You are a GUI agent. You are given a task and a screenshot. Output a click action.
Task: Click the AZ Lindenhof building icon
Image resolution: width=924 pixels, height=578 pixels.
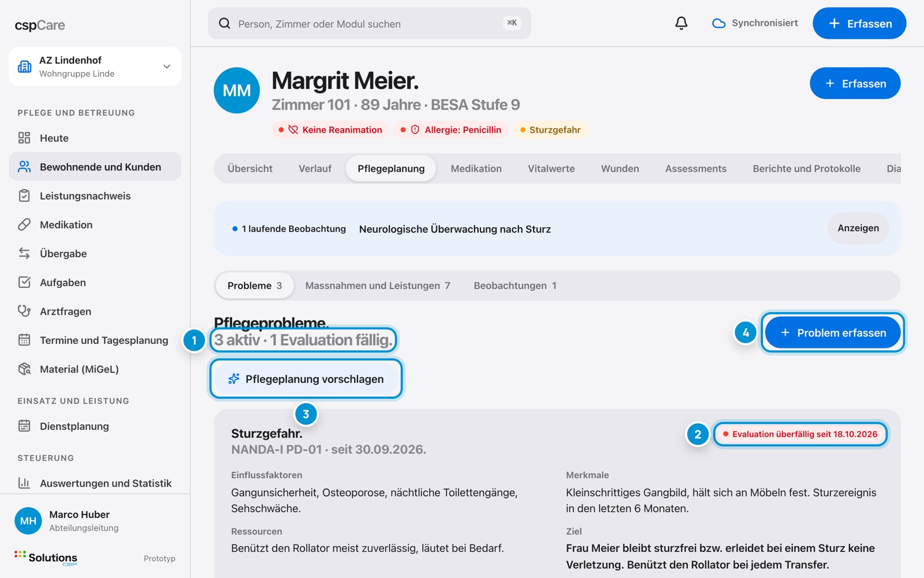pos(25,66)
